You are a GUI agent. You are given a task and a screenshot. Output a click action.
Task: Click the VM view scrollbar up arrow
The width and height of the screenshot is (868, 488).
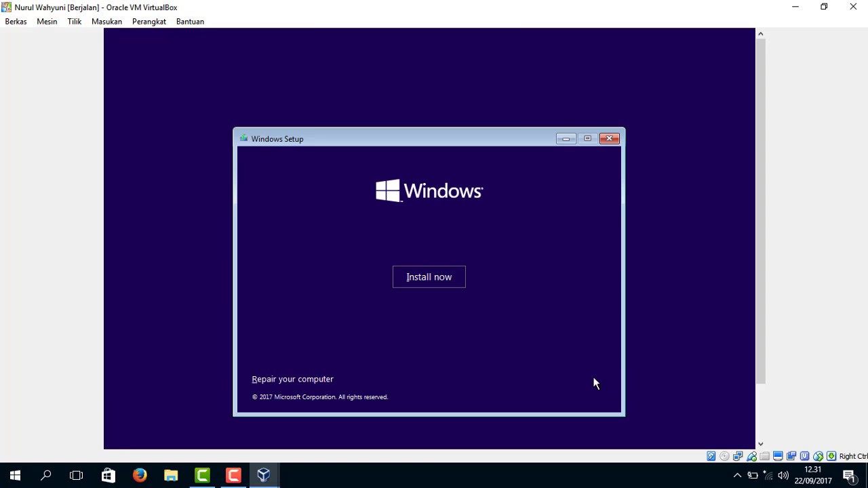point(760,33)
